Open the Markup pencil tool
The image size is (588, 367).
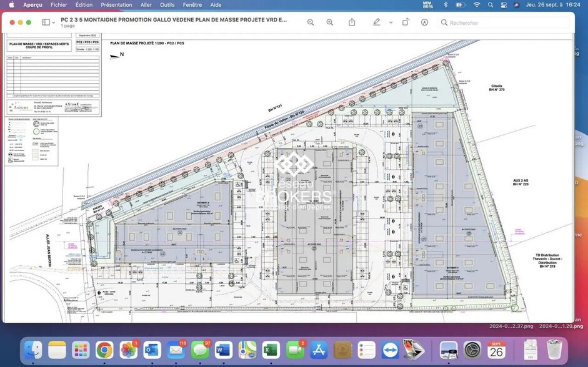[376, 22]
